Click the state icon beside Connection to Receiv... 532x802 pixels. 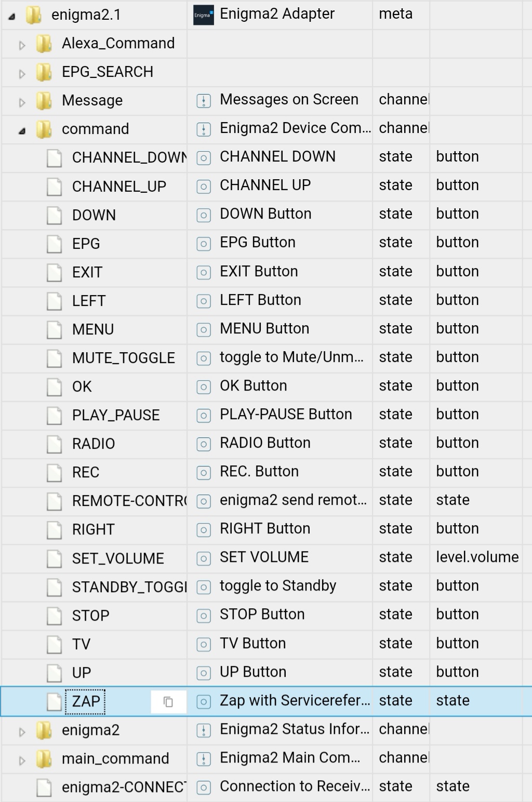point(204,787)
